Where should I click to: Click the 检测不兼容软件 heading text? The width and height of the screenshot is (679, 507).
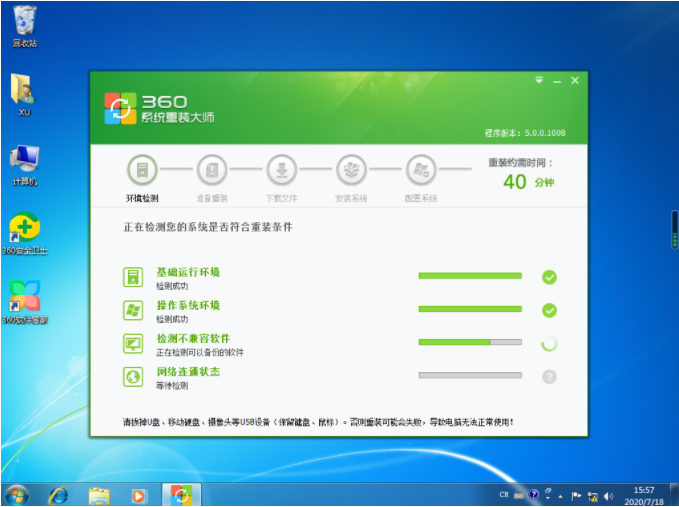coord(193,339)
